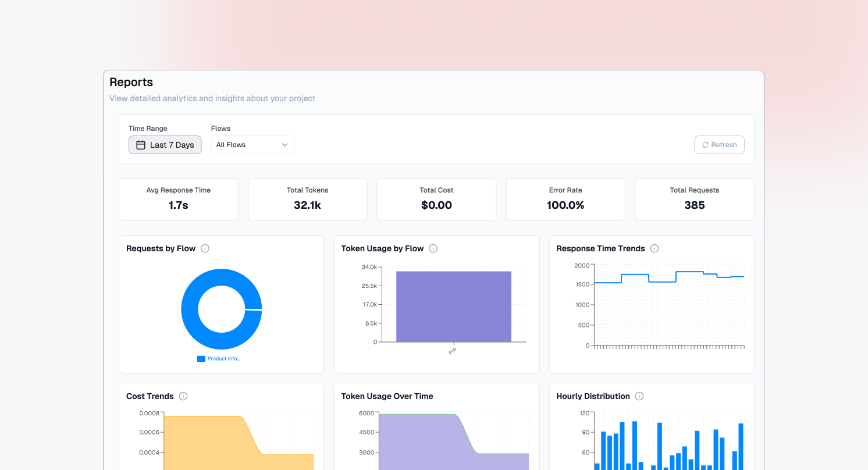Click the purple bar in Token Usage by Flow
The height and width of the screenshot is (470, 868).
click(x=454, y=307)
